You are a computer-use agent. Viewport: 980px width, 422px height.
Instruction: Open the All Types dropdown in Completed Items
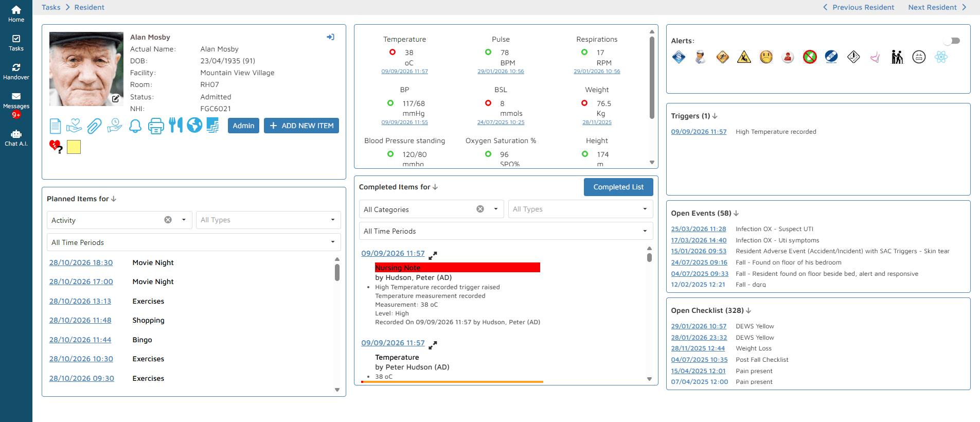(x=580, y=209)
